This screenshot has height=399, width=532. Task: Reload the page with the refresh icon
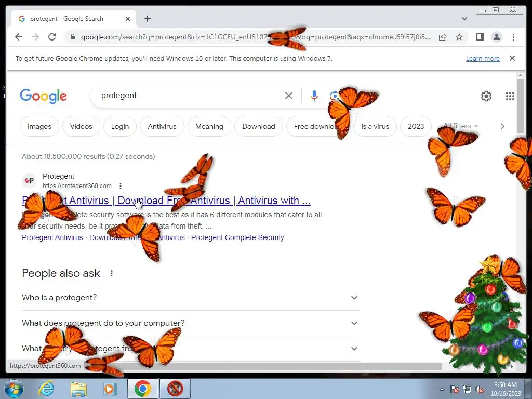click(52, 37)
